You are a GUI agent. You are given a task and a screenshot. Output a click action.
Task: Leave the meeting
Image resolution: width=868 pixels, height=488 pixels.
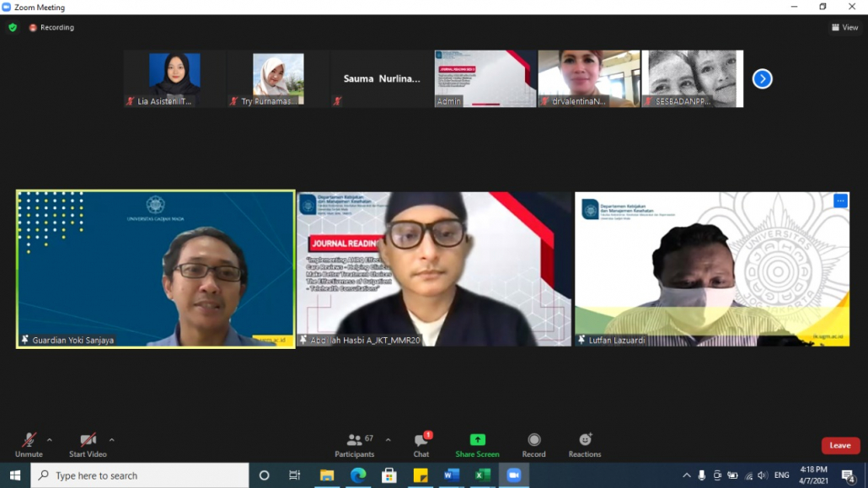(x=840, y=445)
